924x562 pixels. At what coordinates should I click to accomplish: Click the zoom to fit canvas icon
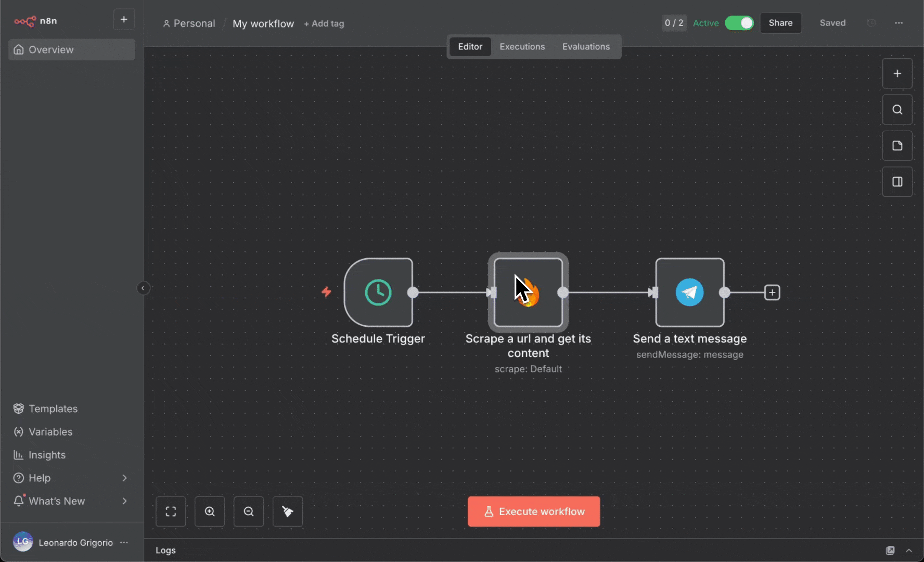[x=170, y=511]
